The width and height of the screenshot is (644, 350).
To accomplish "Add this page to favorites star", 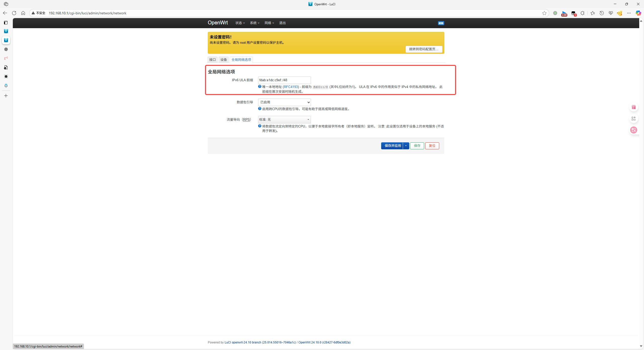I will (544, 13).
